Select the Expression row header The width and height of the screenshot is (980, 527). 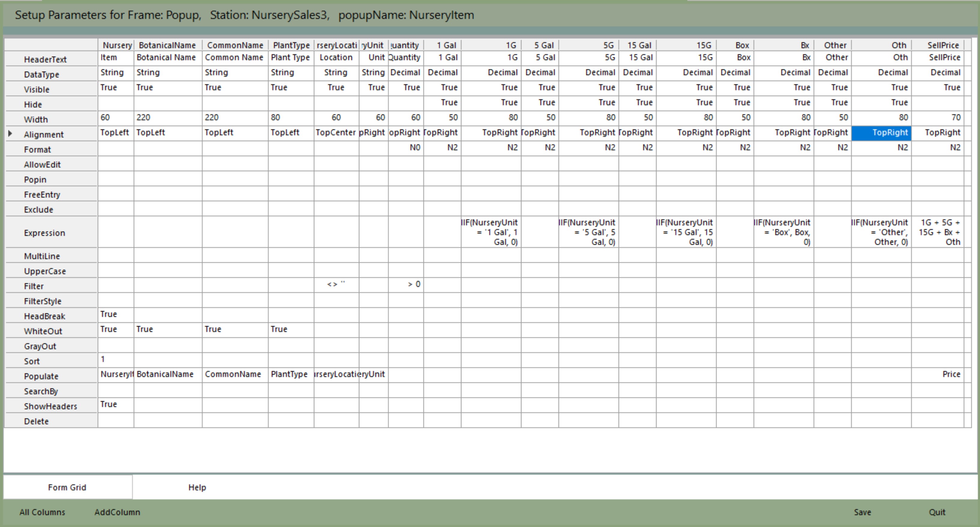44,233
